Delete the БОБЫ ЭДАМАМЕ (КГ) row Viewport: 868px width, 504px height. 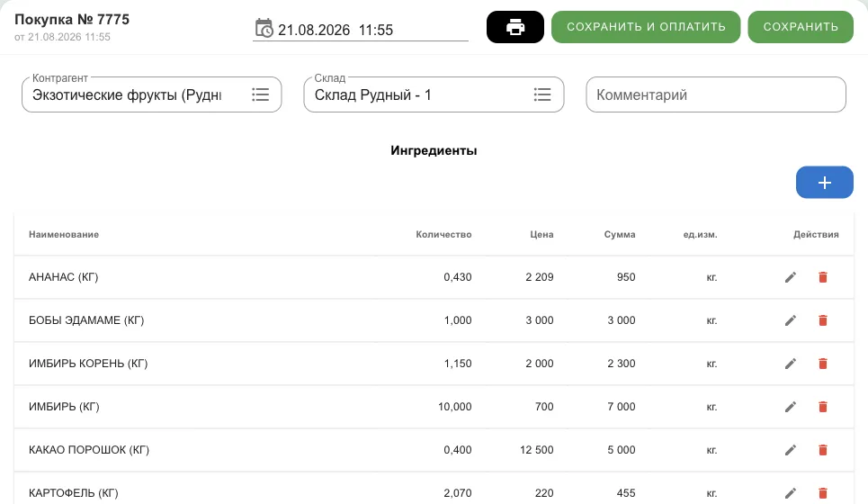point(823,320)
